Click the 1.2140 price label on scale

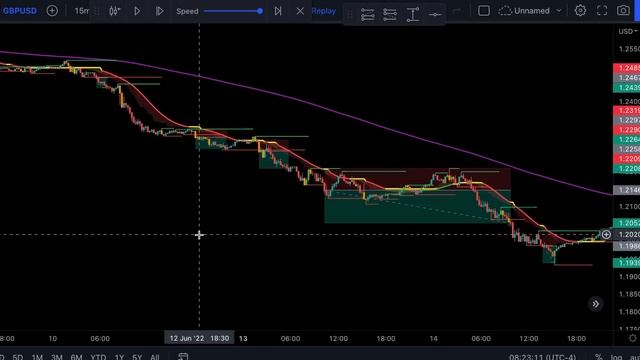(627, 190)
